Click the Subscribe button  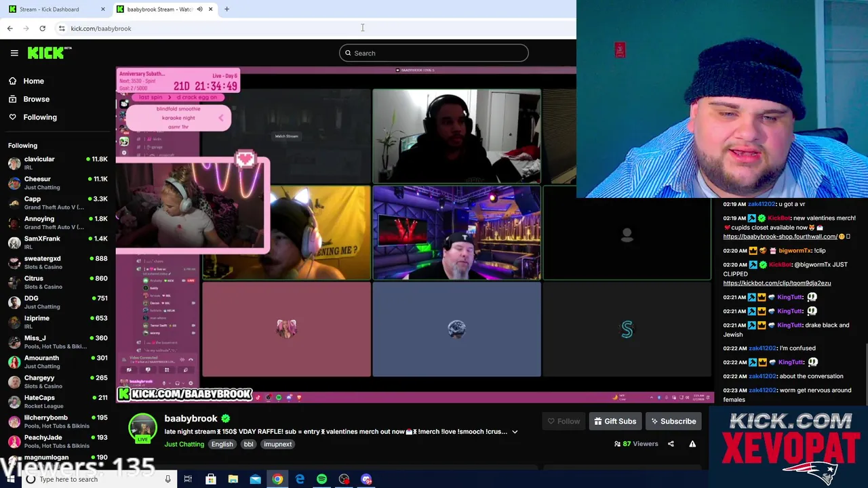(673, 422)
